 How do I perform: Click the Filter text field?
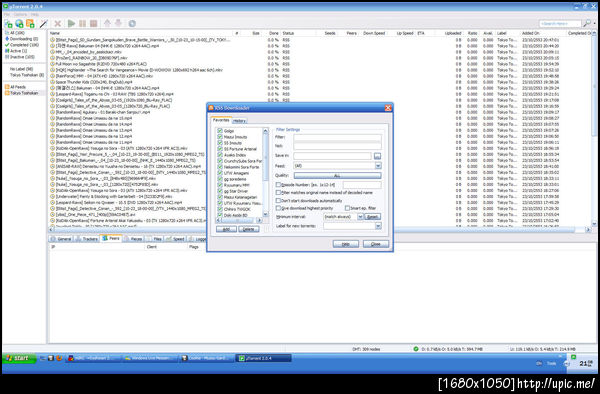pos(338,137)
